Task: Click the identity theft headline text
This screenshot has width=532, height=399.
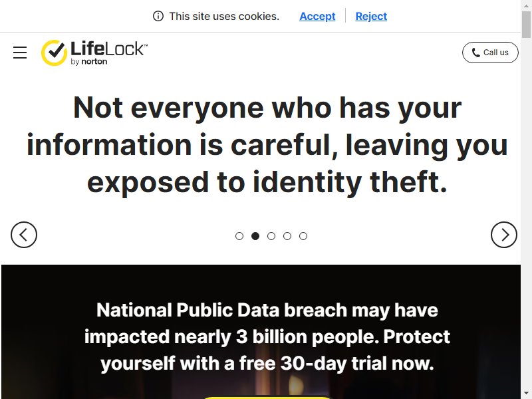Action: [x=267, y=145]
